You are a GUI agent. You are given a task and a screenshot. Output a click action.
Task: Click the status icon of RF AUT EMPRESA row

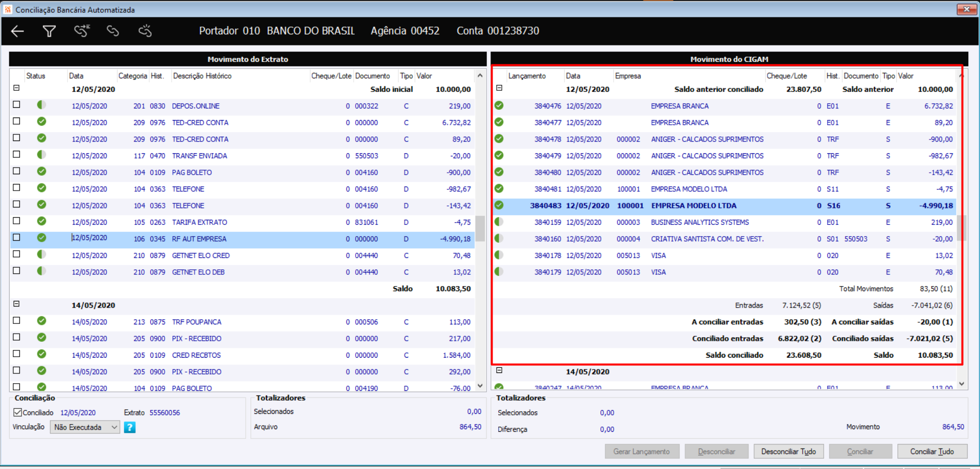coord(41,238)
